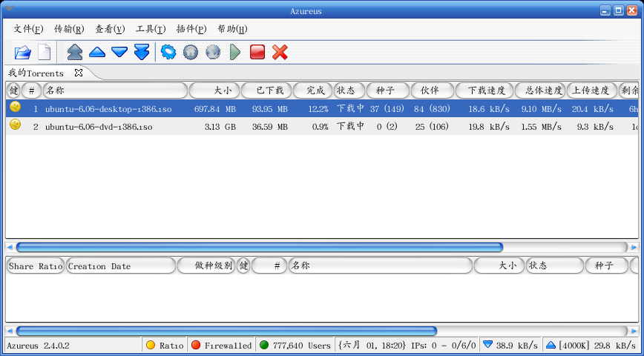Open the 传输(R) menu
Viewport: 644px width, 356px height.
click(69, 29)
